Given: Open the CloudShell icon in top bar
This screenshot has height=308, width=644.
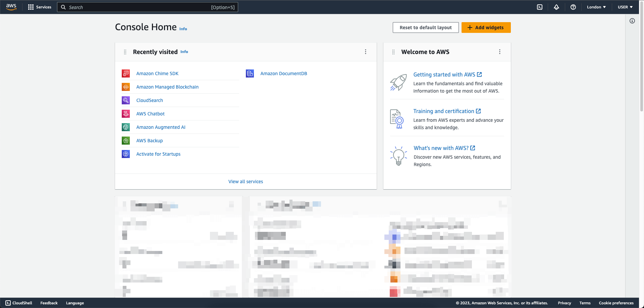Looking at the screenshot, I should tap(540, 7).
